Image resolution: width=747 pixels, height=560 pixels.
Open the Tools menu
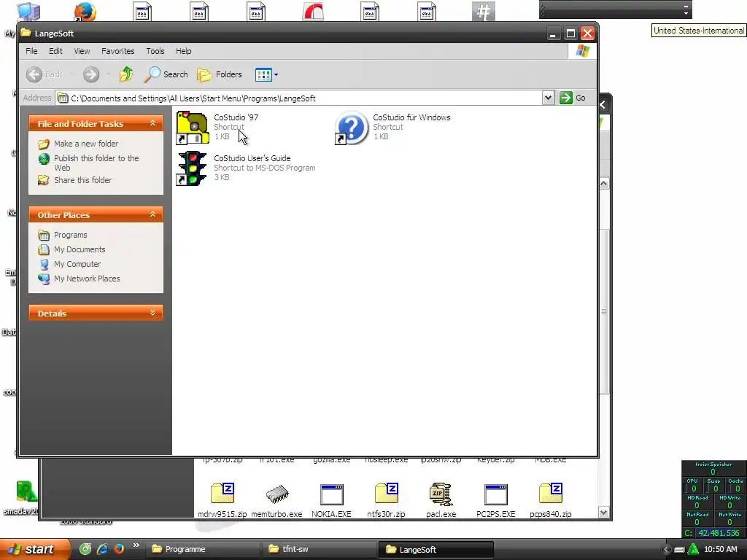coord(155,51)
